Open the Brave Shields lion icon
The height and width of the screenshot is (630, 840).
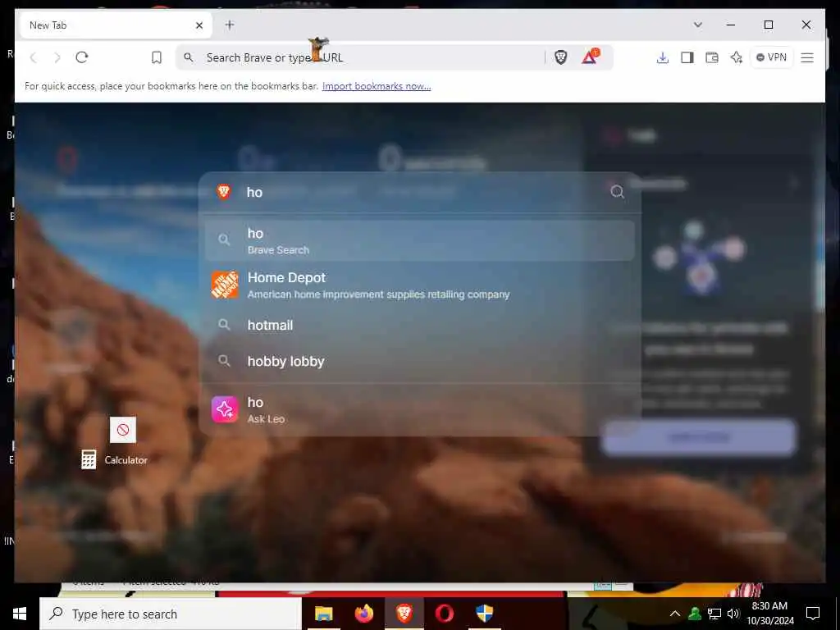[x=561, y=57]
